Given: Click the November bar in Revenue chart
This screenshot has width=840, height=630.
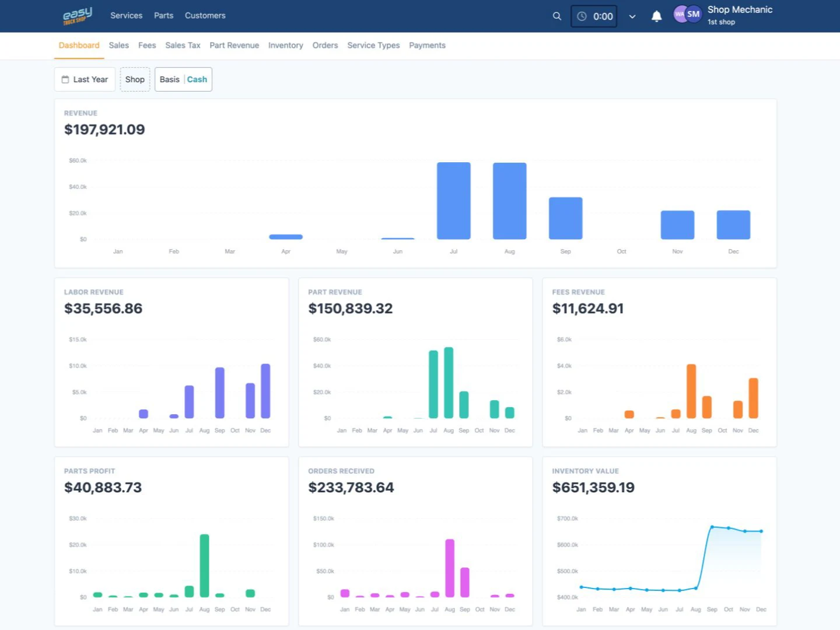Looking at the screenshot, I should pyautogui.click(x=677, y=225).
